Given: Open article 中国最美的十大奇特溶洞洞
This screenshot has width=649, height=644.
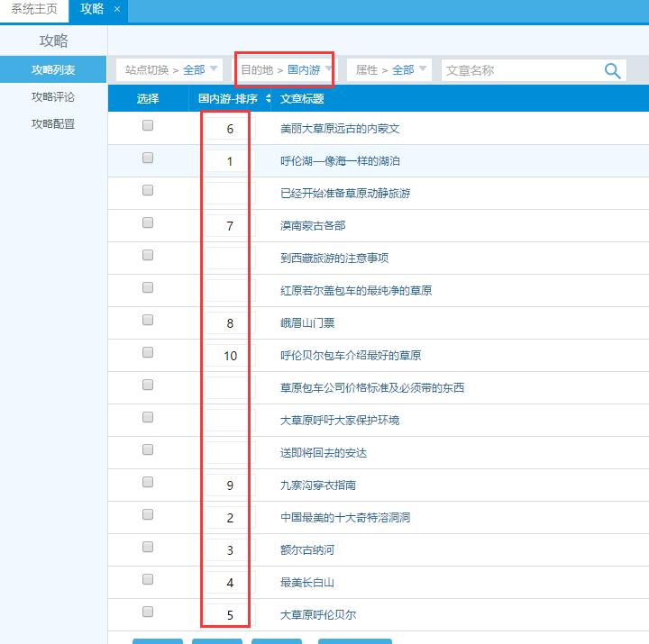Looking at the screenshot, I should coord(345,517).
